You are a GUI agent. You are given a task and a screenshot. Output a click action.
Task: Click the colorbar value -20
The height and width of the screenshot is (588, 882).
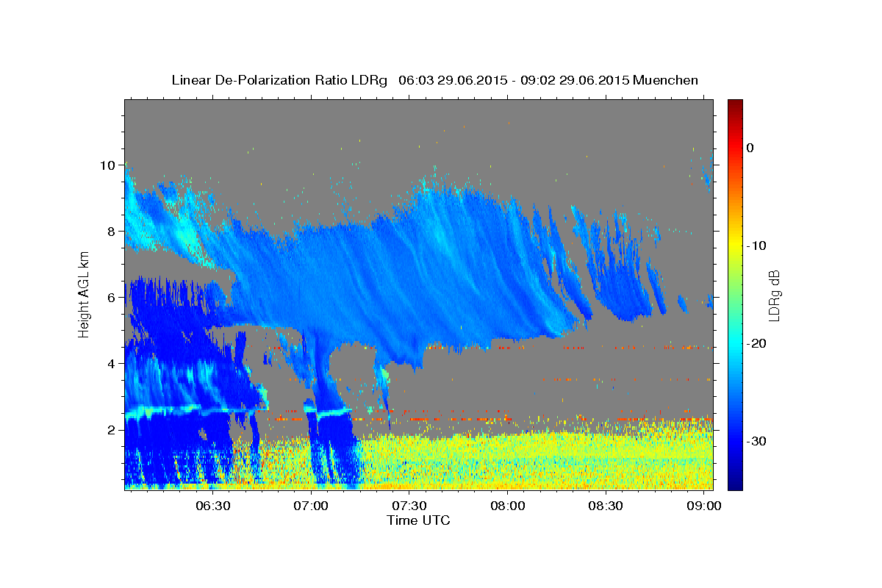click(x=756, y=343)
